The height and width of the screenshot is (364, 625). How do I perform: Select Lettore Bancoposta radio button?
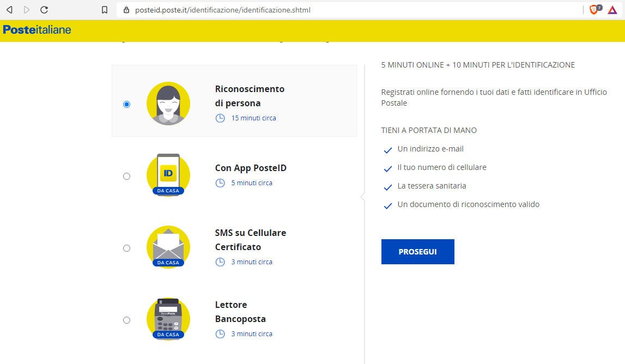(127, 320)
